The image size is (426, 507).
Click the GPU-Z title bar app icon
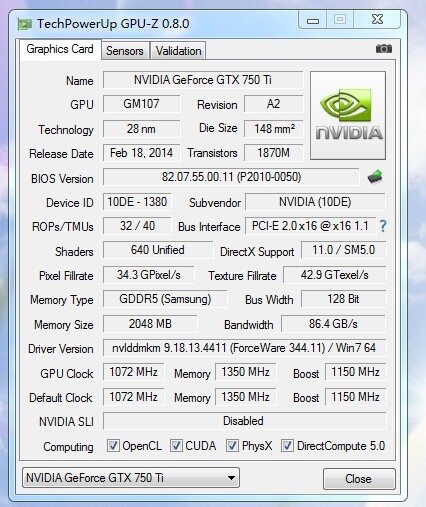24,24
